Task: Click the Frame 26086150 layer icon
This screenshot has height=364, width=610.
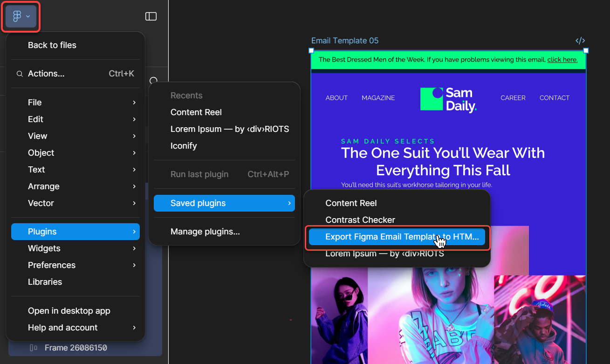Action: pos(34,348)
